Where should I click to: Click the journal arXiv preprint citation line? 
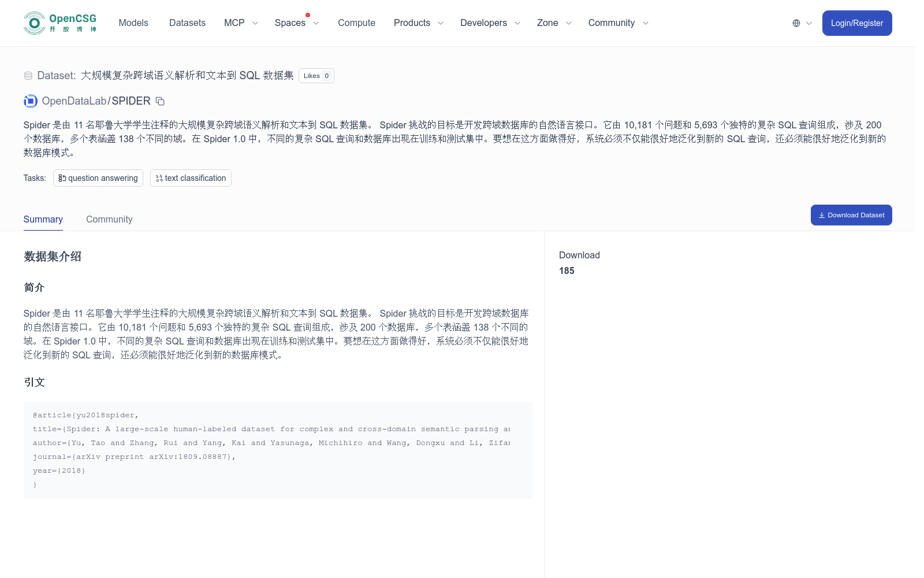pos(134,457)
